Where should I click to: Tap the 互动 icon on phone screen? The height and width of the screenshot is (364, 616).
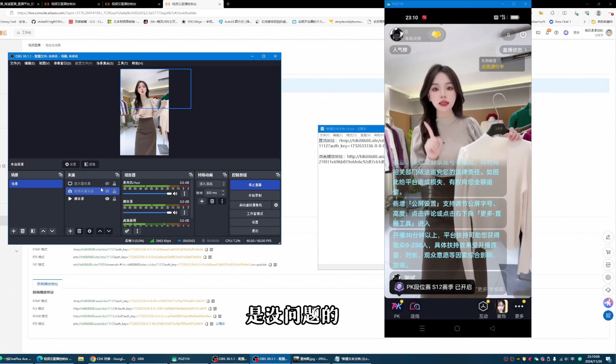click(483, 310)
